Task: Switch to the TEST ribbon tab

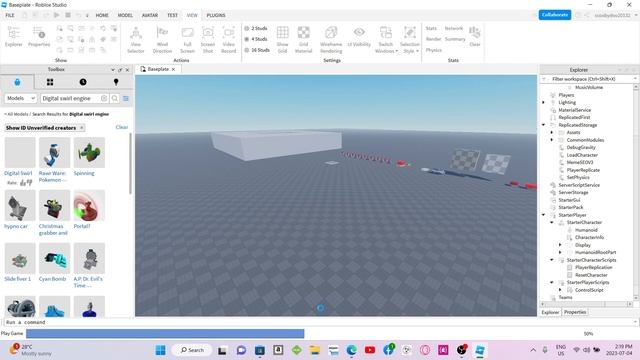Action: point(172,15)
